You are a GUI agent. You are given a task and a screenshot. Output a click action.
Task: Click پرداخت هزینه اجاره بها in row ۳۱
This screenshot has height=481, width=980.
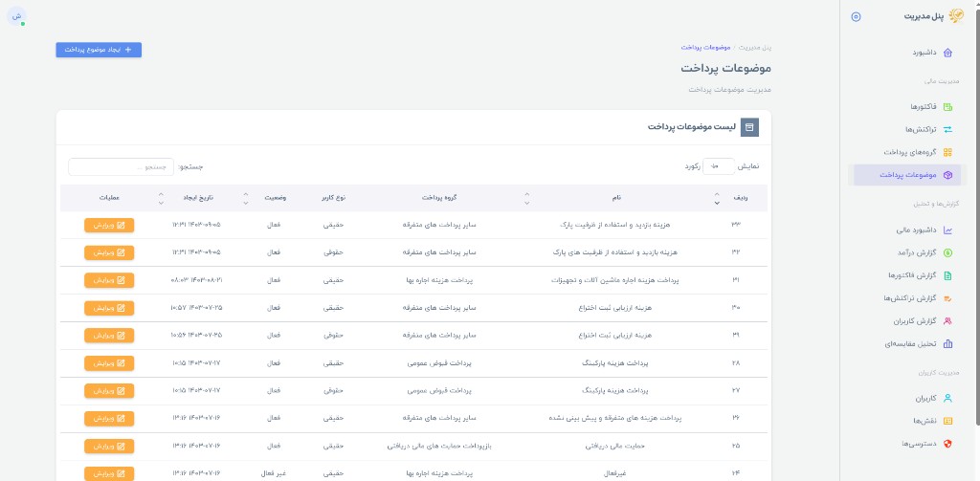[x=439, y=280]
